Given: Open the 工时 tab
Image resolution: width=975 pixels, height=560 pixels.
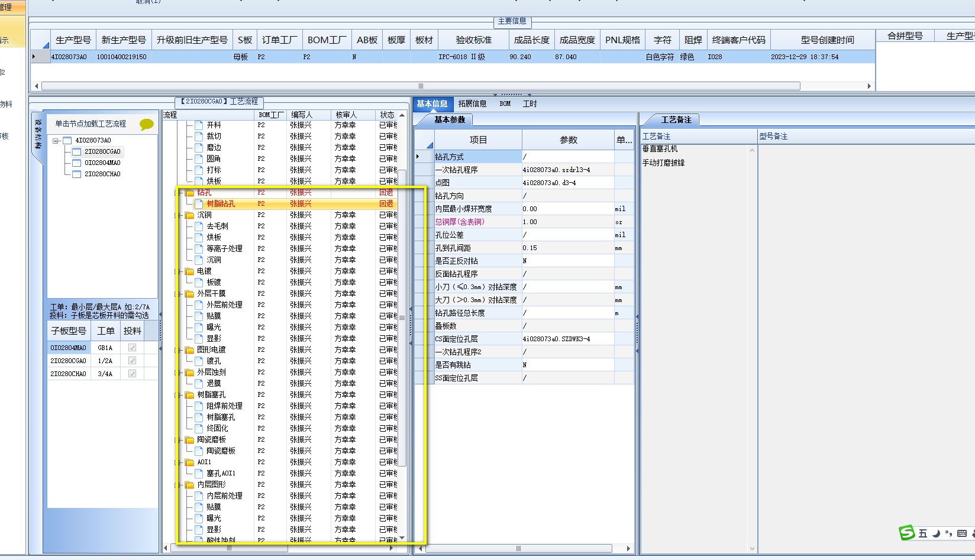Looking at the screenshot, I should click(530, 104).
